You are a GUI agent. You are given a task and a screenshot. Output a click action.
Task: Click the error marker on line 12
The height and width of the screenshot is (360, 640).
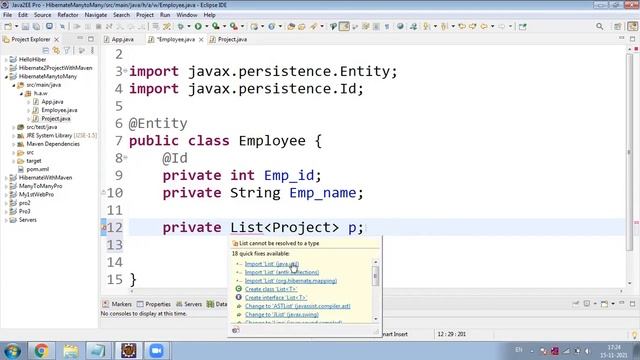(x=104, y=227)
